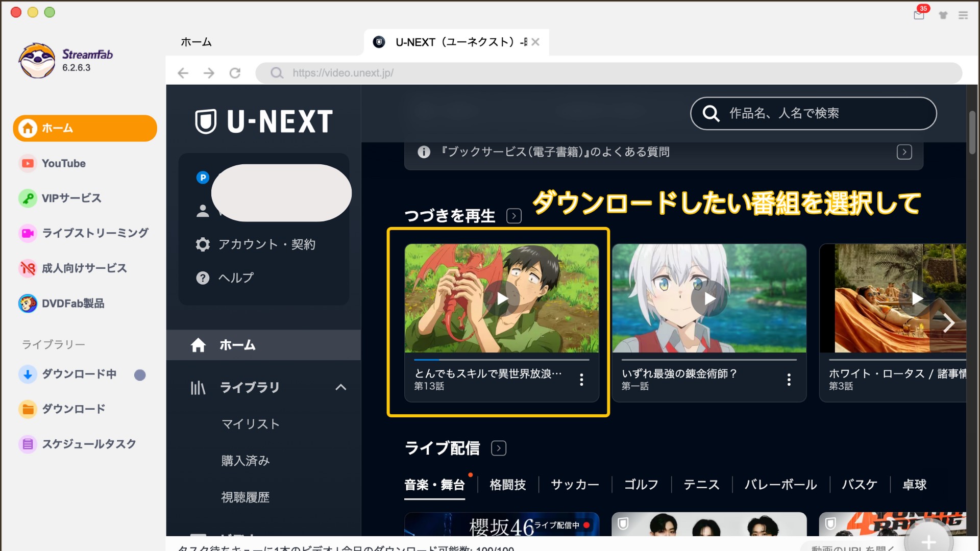Collapse the ライブラリ section chevron

(341, 388)
